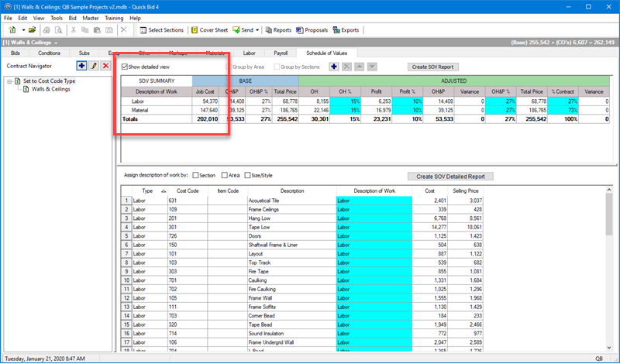Open Reports from toolbar

[278, 30]
